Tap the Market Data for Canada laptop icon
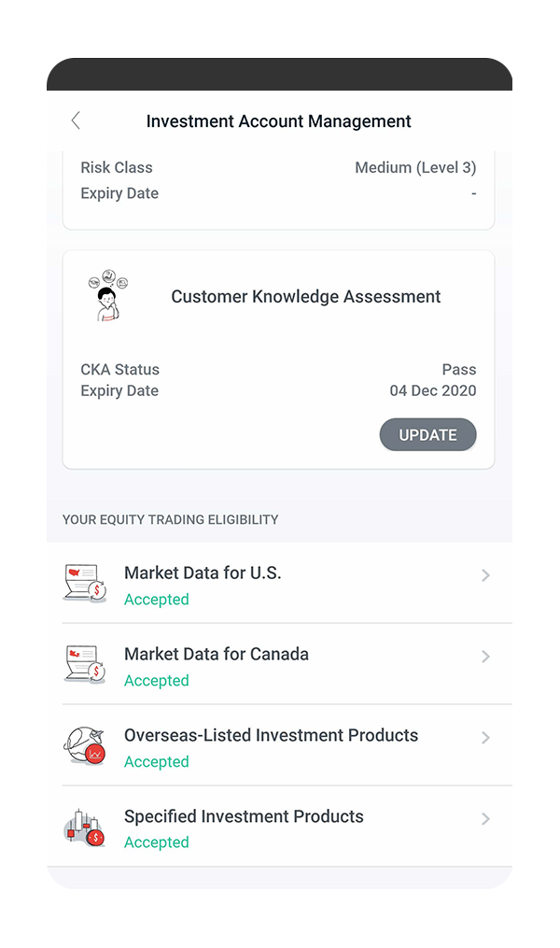560x948 pixels. coord(85,664)
